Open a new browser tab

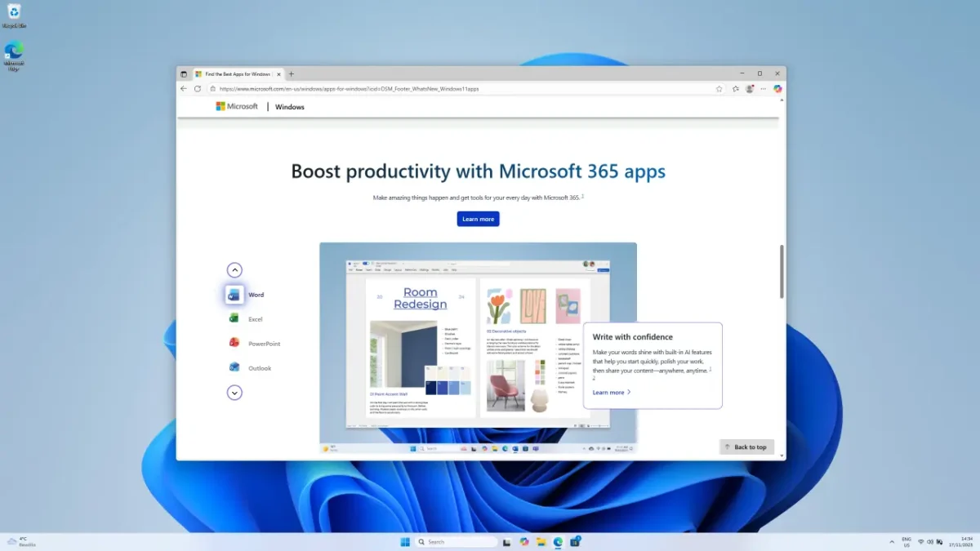pyautogui.click(x=292, y=73)
